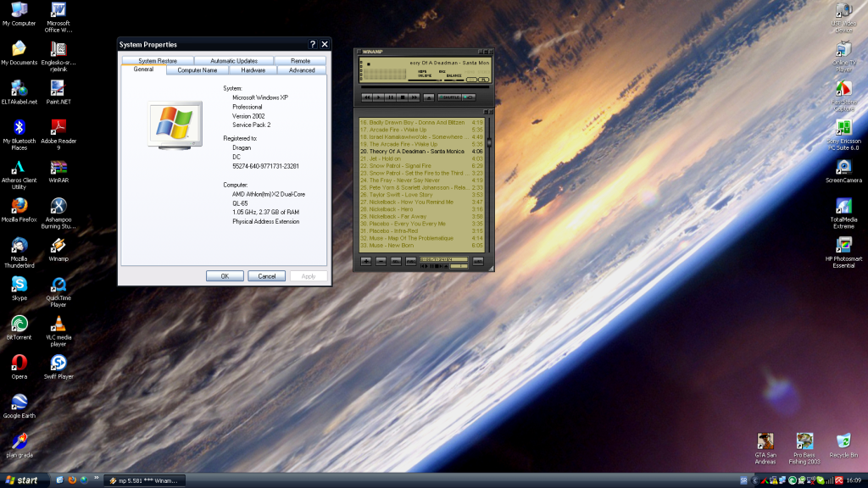
Task: Select playlist track Theory Of A Deadman - Santa Monica
Action: (x=422, y=151)
